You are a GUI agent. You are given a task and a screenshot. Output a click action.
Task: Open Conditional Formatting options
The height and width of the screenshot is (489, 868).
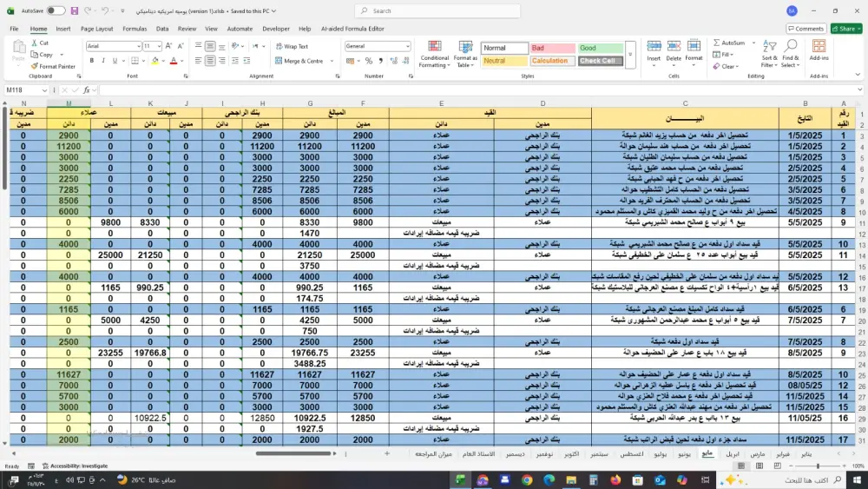click(x=435, y=54)
